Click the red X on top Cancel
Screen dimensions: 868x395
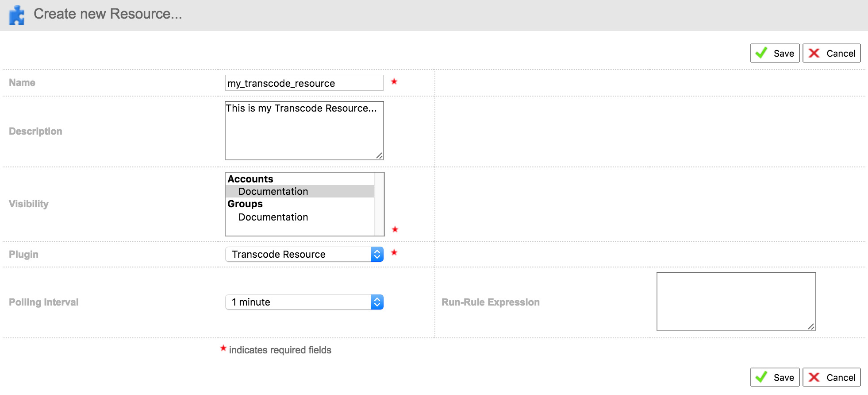pyautogui.click(x=814, y=53)
